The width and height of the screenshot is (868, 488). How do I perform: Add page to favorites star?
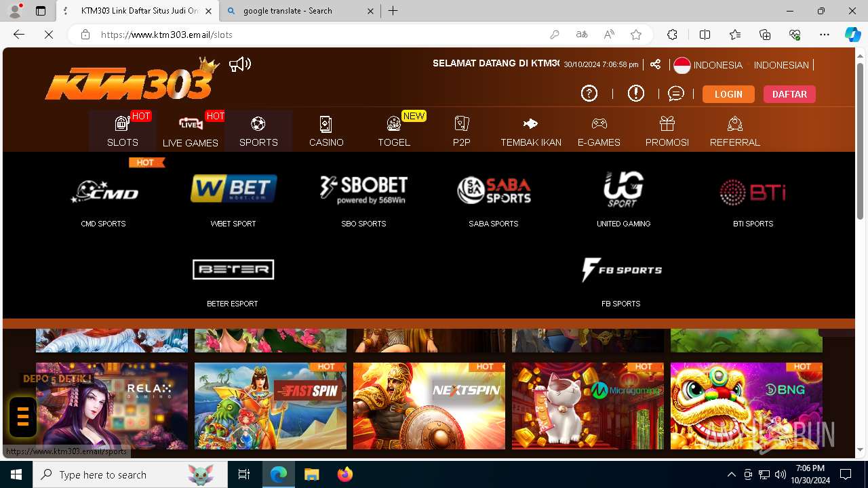click(636, 35)
